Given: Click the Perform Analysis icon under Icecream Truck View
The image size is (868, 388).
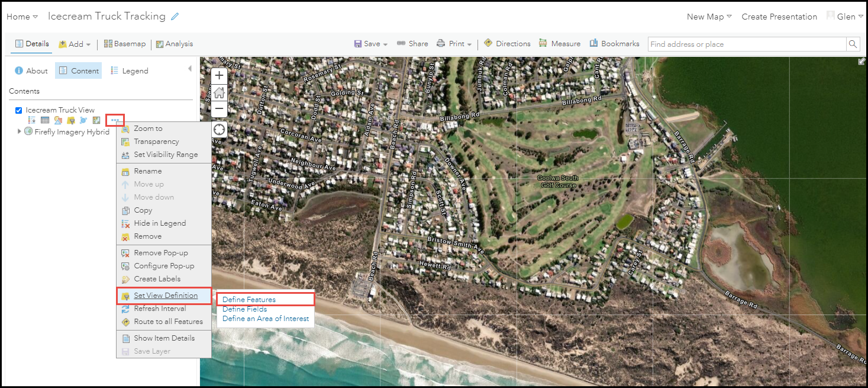Looking at the screenshot, I should click(96, 120).
